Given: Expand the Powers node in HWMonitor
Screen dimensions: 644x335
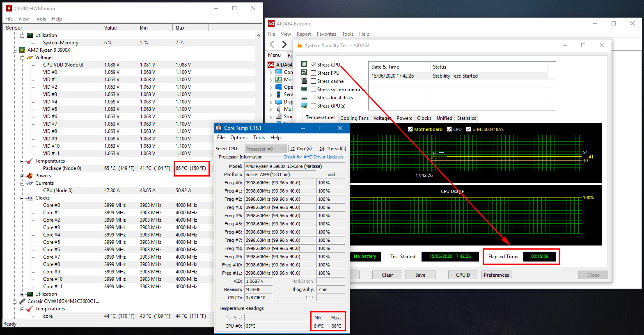Looking at the screenshot, I should [x=22, y=176].
